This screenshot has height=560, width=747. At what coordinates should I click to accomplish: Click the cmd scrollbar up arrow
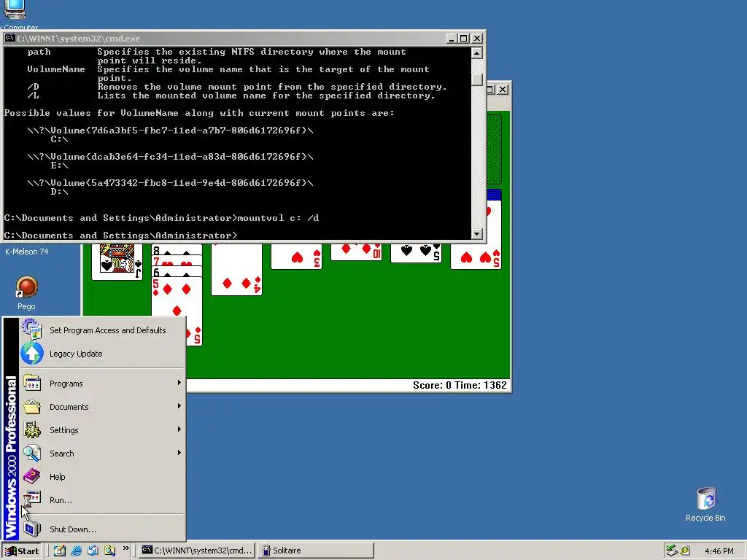click(x=476, y=52)
